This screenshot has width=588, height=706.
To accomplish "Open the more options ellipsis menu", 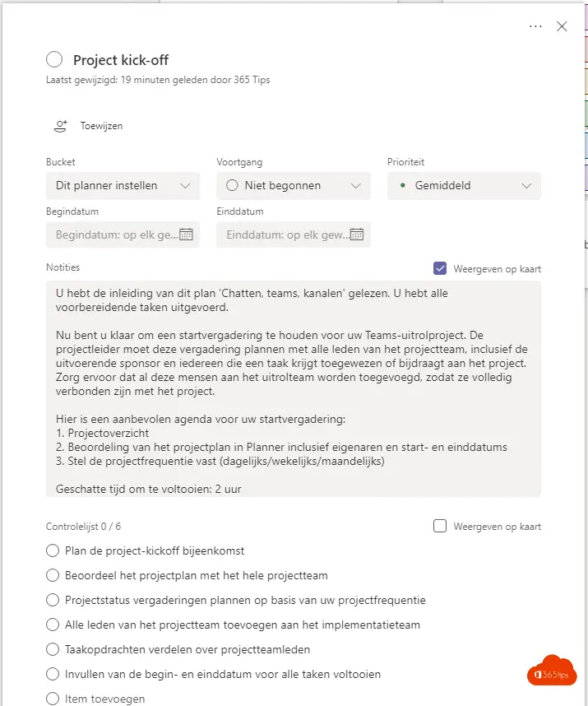I will pos(535,26).
